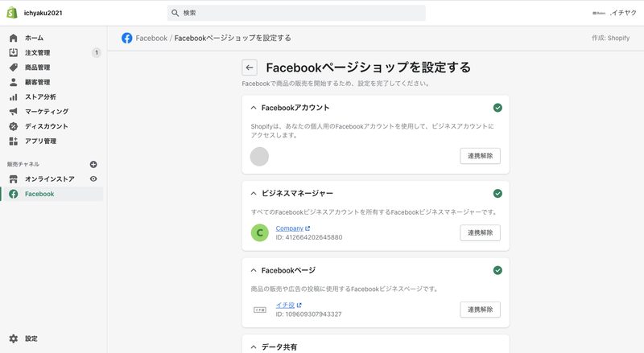Click 作成: Shopify text
The width and height of the screenshot is (644, 353).
pos(611,38)
